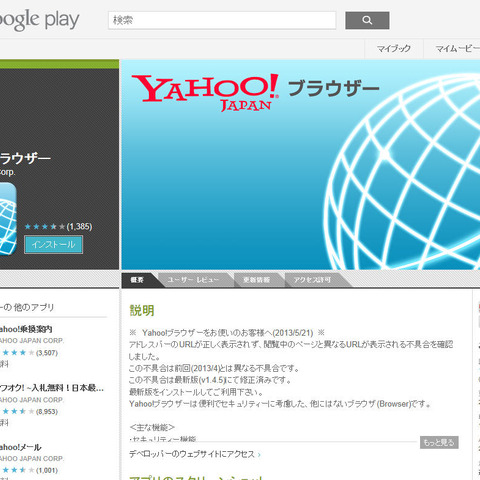Click the Yahoo browser app icon
The image size is (480, 480).
[x=8, y=219]
